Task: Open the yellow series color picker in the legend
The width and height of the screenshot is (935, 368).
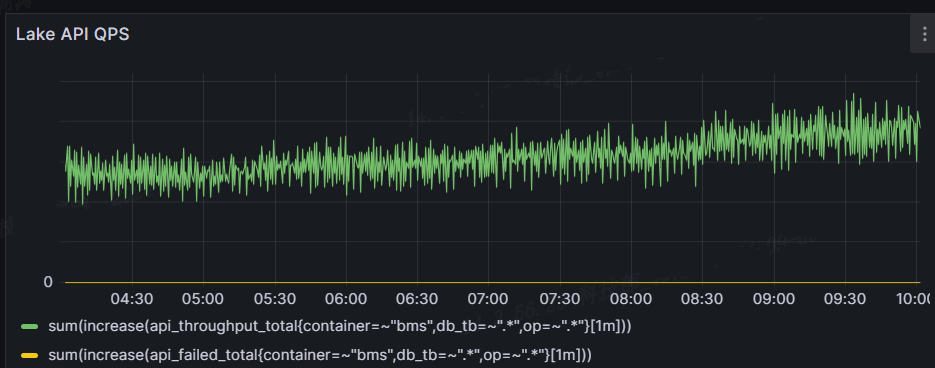Action: [29, 356]
